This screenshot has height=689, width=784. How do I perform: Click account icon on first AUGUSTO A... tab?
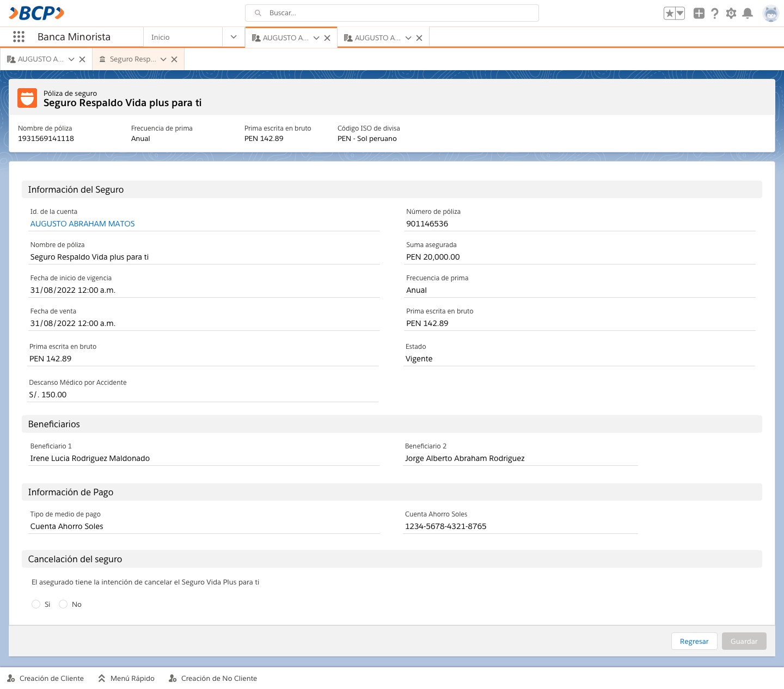click(x=256, y=38)
